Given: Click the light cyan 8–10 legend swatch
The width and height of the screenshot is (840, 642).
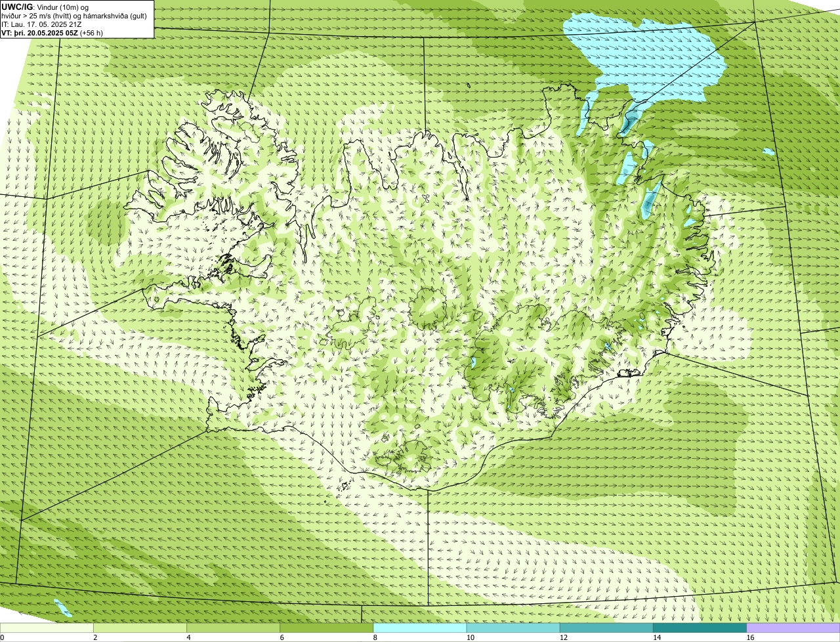Looking at the screenshot, I should click(420, 628).
